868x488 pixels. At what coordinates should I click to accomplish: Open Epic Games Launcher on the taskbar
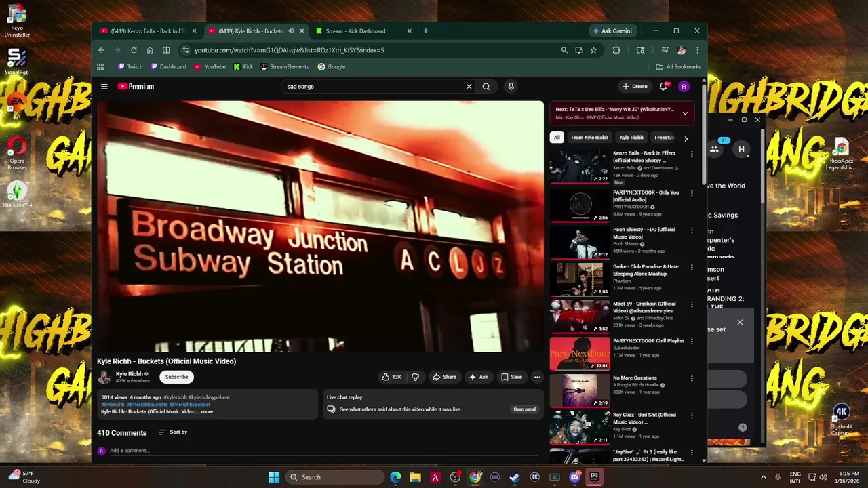(x=594, y=477)
